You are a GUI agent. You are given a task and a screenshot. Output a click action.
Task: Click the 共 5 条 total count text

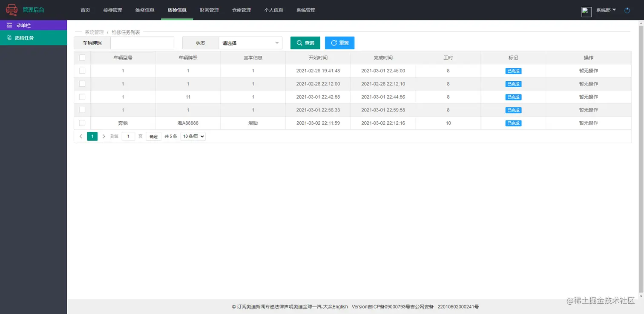point(171,137)
